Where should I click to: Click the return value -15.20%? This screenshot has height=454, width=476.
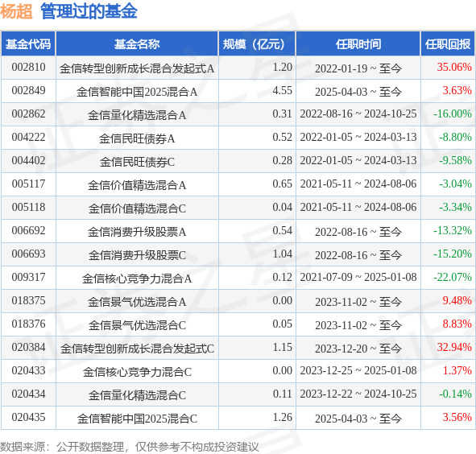coord(453,254)
